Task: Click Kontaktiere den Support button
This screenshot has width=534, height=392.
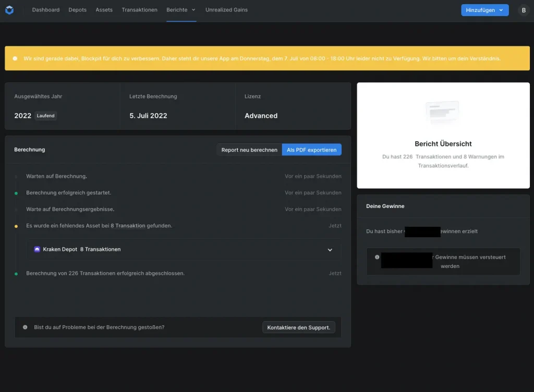Action: pyautogui.click(x=298, y=327)
